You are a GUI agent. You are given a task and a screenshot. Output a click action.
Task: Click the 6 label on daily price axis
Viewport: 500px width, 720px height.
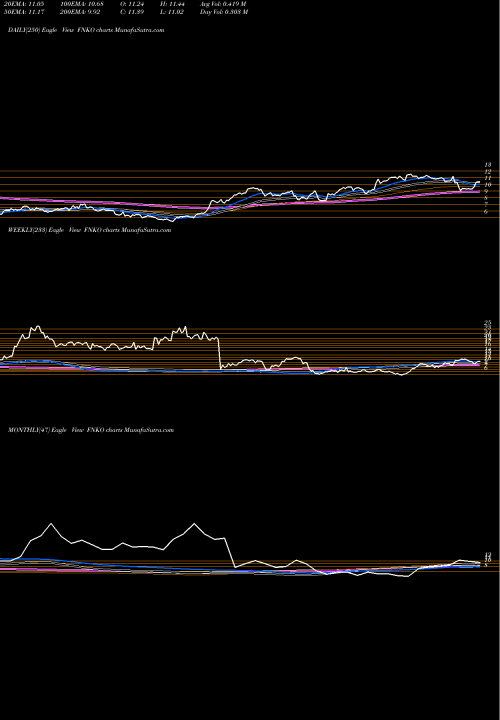(x=486, y=212)
